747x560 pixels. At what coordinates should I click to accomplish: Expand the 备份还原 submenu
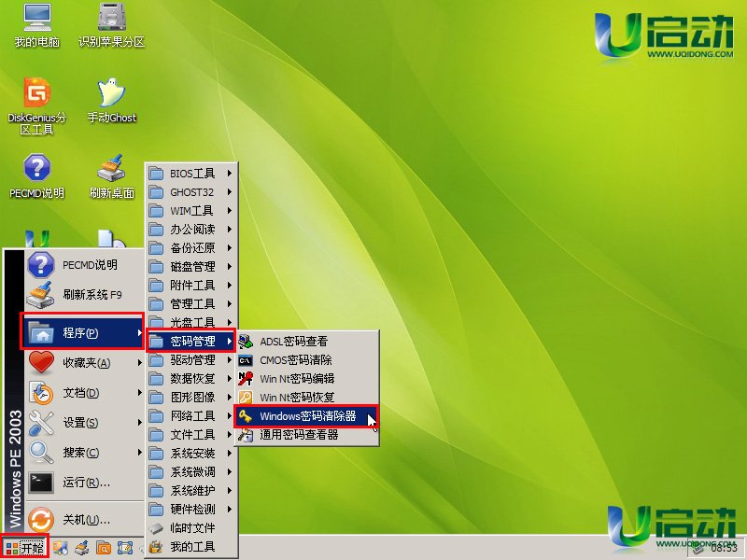pos(191,247)
